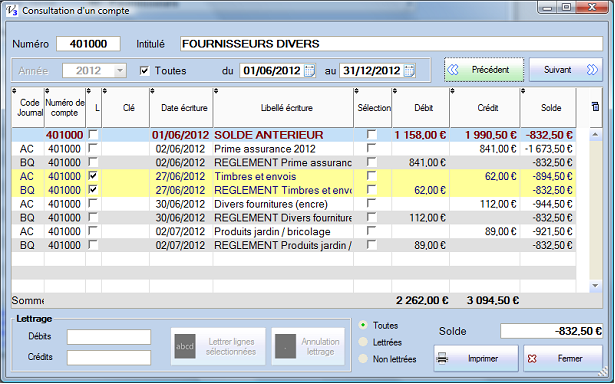Click the Lettrage Crédits input field
The width and height of the screenshot is (615, 384).
pos(109,357)
